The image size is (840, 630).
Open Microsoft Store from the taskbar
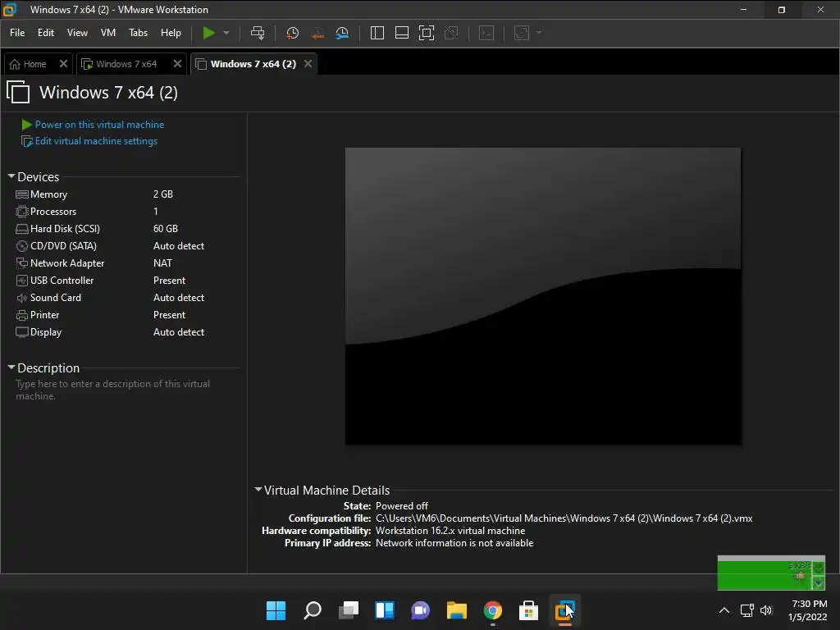click(529, 610)
